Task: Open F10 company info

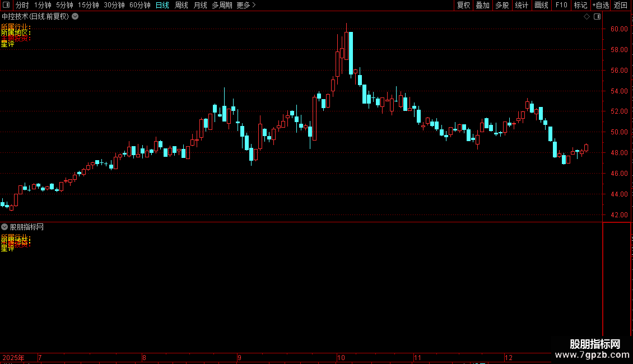Action: point(561,5)
